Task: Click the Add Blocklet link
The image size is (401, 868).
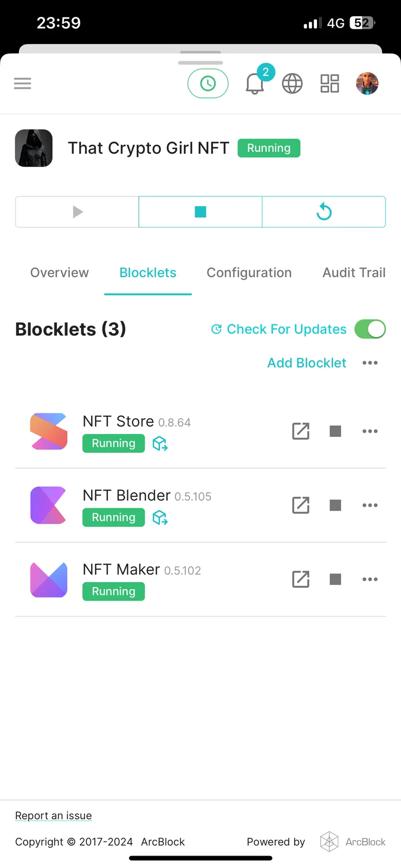Action: 307,363
